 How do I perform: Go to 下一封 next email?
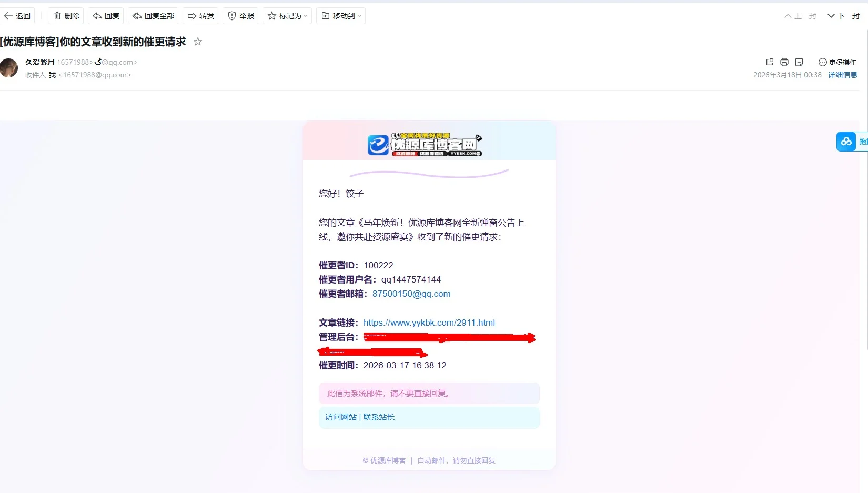[x=843, y=16]
